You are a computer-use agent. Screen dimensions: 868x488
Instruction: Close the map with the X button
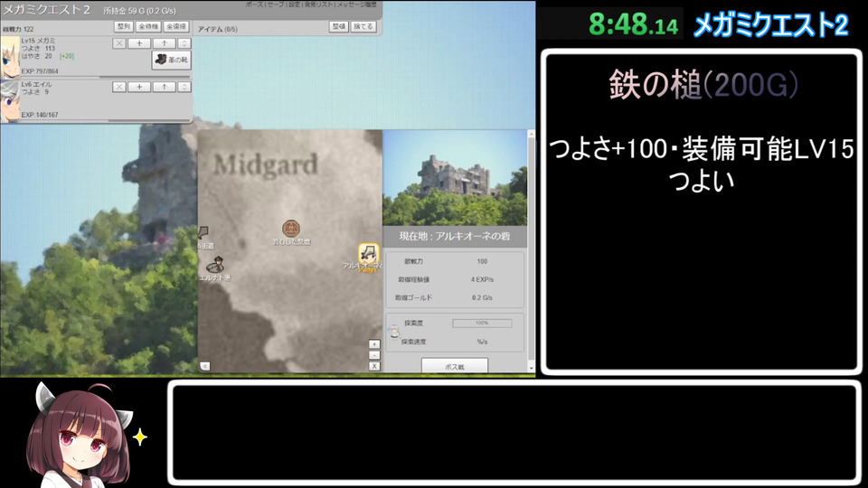(374, 366)
